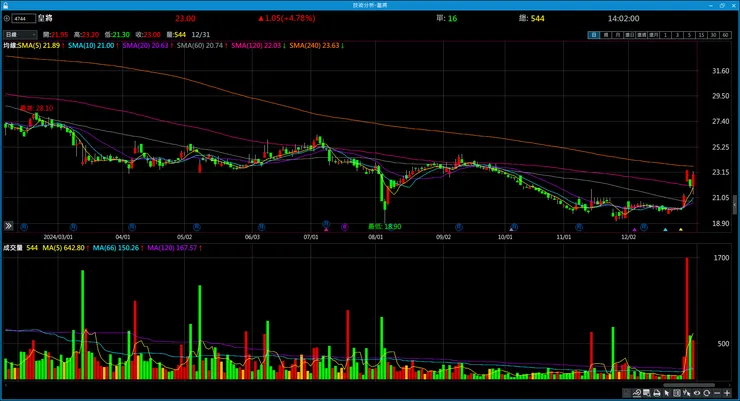Image resolution: width=740 pixels, height=401 pixels.
Task: Click the SMA(60) 20.74 moving average label
Action: point(202,45)
